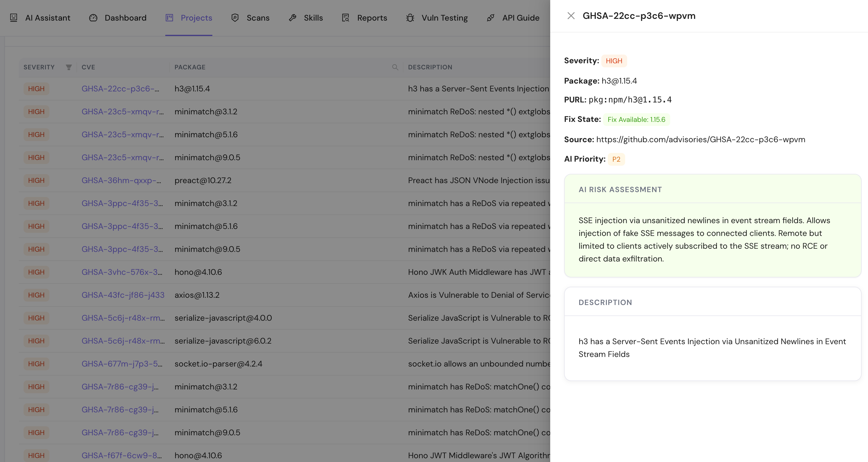Click the AI Risk Assessment heading

click(620, 190)
